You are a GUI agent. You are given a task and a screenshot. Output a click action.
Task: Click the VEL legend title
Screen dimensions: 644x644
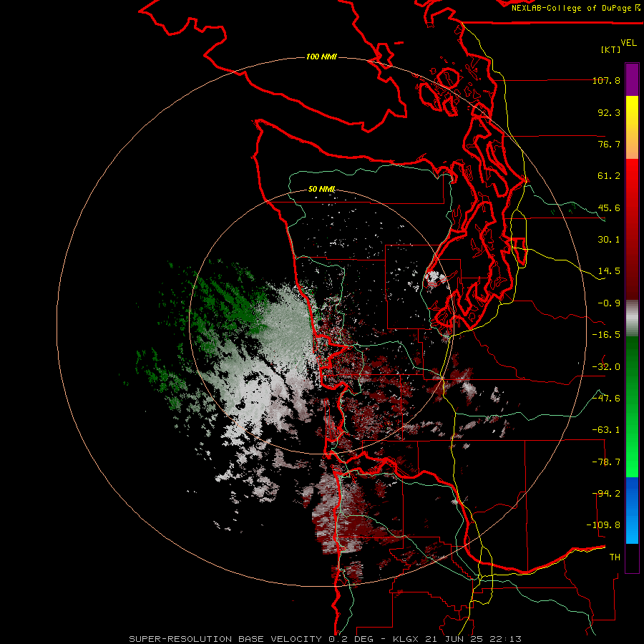628,43
